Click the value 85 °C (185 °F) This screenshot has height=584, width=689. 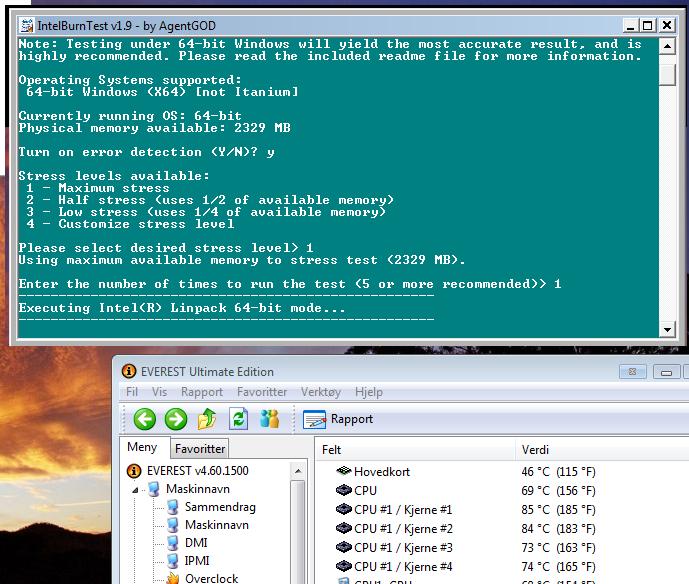[x=558, y=509]
